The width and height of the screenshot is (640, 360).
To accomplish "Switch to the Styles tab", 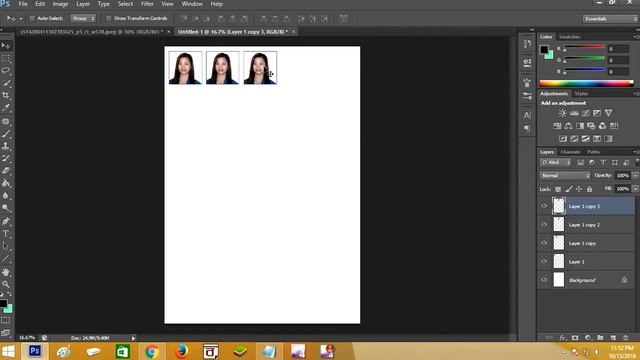I will pos(581,94).
